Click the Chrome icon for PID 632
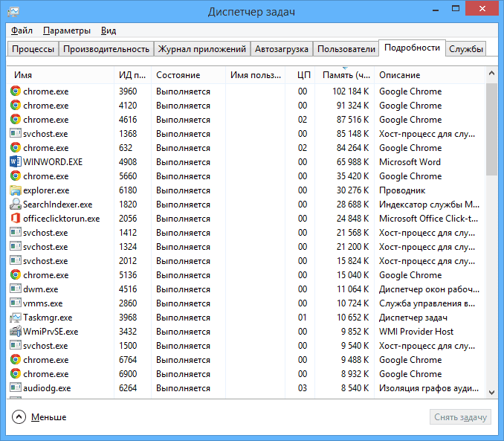The width and height of the screenshot is (504, 441). [15, 148]
